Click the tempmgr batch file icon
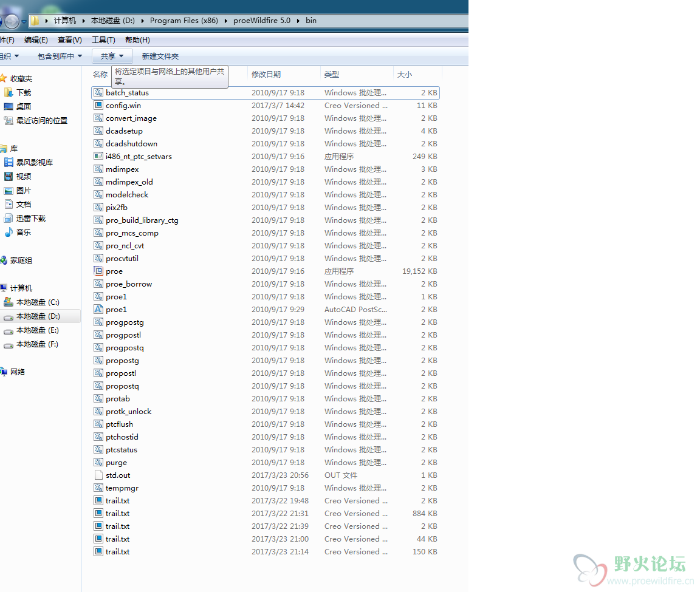The width and height of the screenshot is (700, 592). 98,488
